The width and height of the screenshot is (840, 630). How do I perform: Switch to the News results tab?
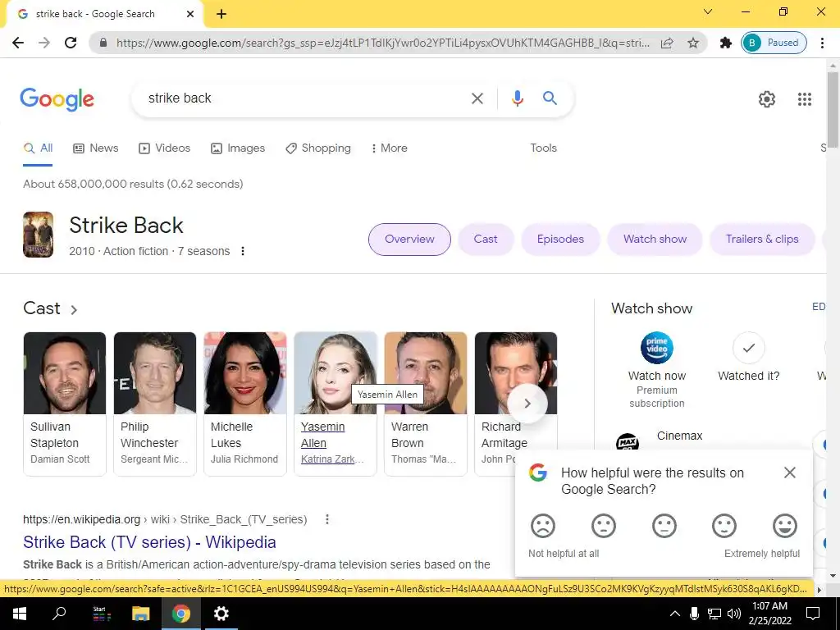pyautogui.click(x=95, y=148)
